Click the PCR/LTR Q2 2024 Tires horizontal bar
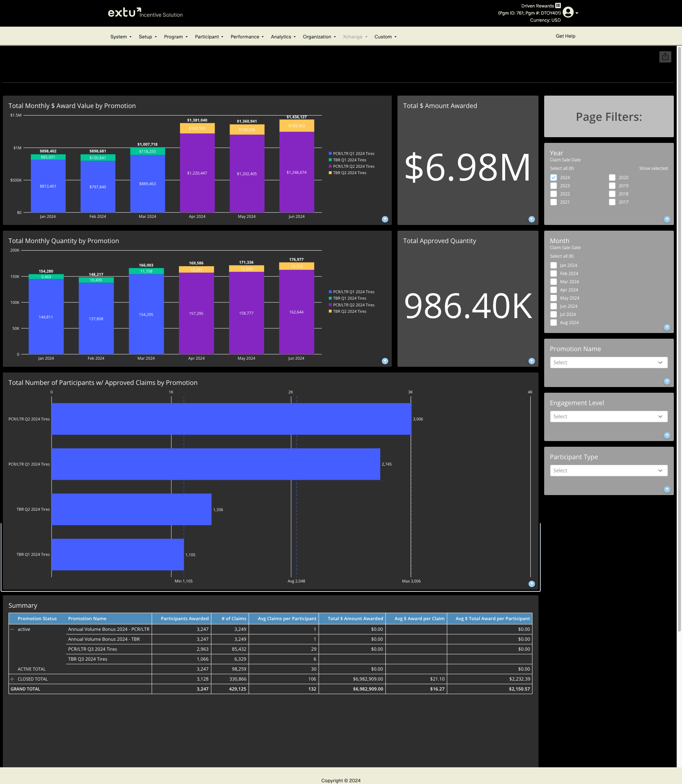The width and height of the screenshot is (682, 784). pyautogui.click(x=231, y=419)
